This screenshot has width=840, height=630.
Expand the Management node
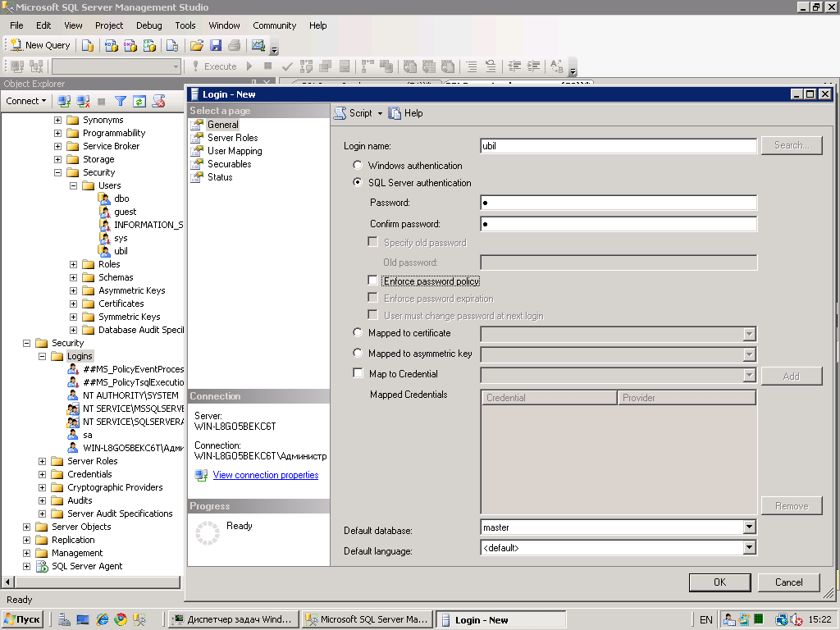click(26, 554)
